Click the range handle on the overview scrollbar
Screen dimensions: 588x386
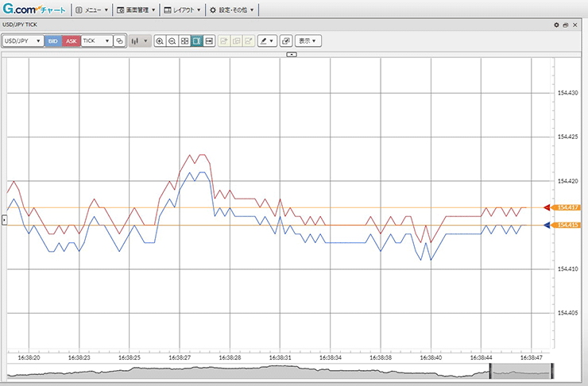491,370
